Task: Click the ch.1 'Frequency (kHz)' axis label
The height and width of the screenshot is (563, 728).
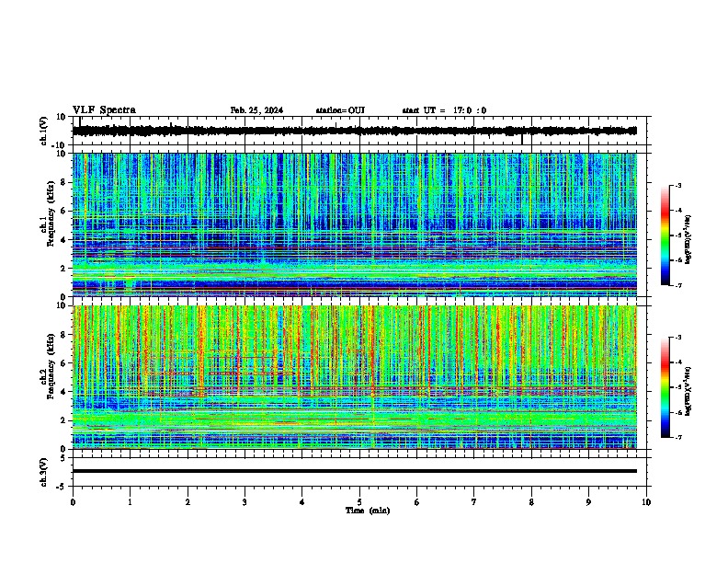Action: (x=51, y=213)
